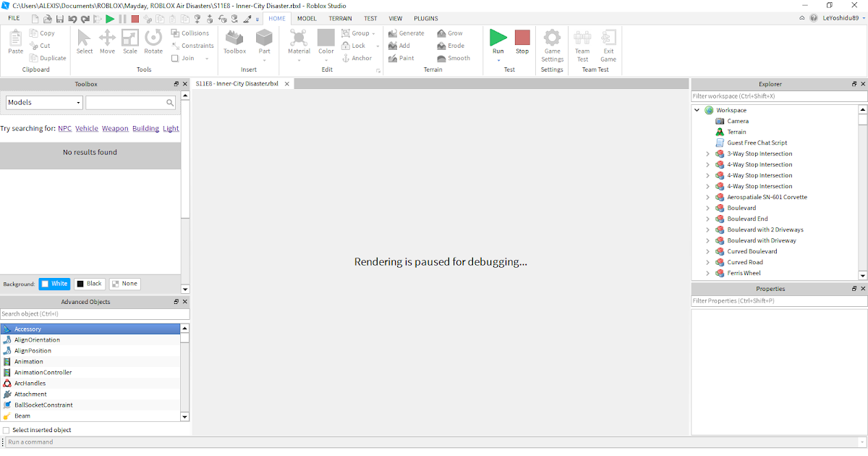
Task: Click the Material icon in Edit
Action: [299, 38]
